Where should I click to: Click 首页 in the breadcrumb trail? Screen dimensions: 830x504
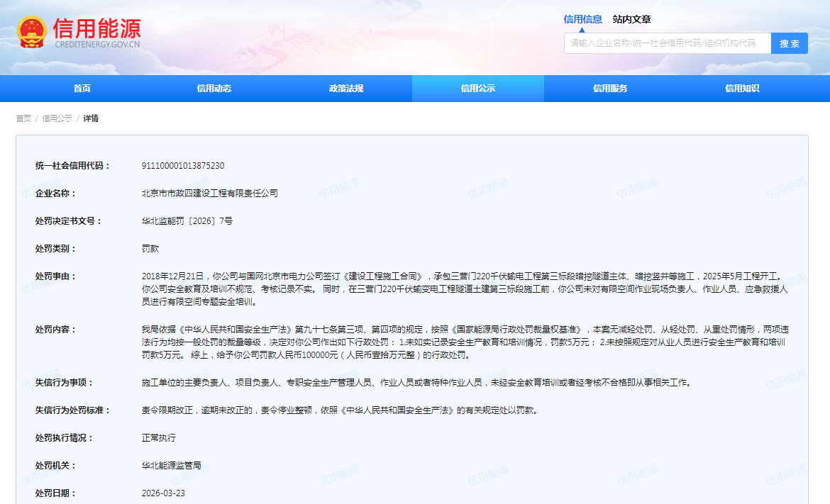[x=23, y=118]
